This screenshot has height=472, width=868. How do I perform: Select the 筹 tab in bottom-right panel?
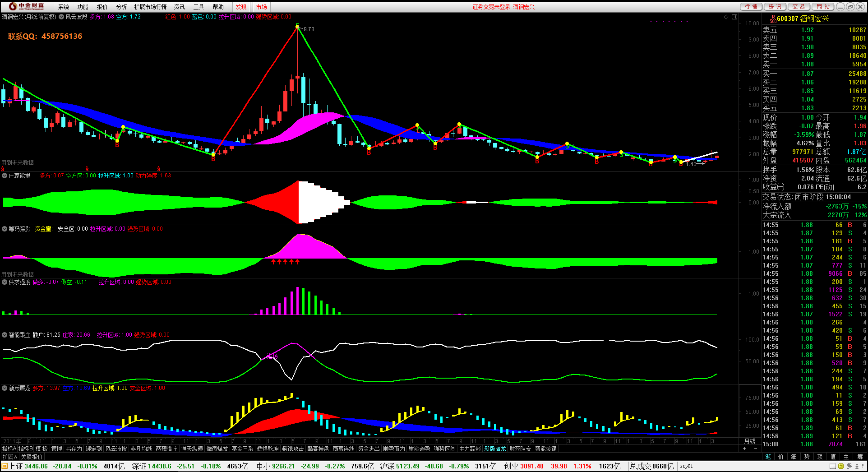(860, 457)
